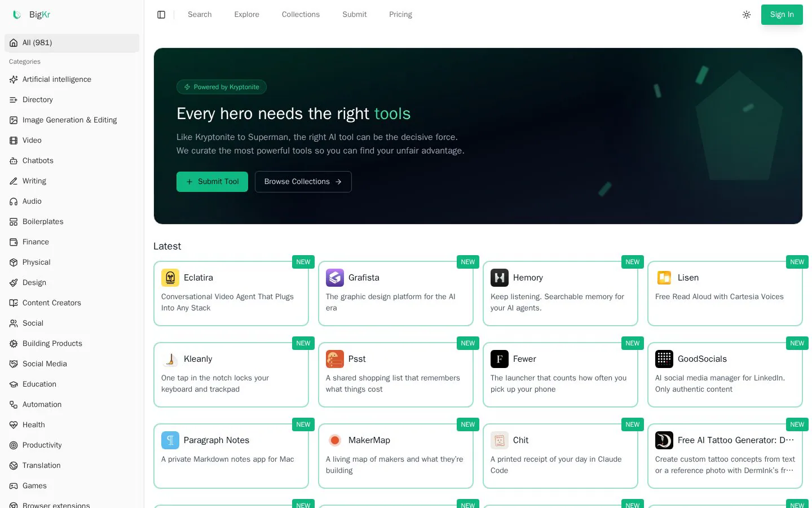Open the Kleanly broom icon
The image size is (812, 508).
point(170,359)
